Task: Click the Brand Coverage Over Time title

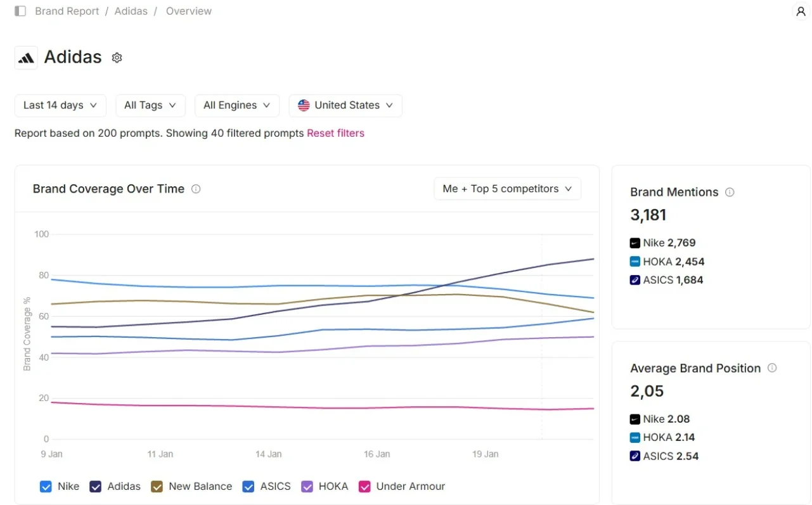Action: 108,189
